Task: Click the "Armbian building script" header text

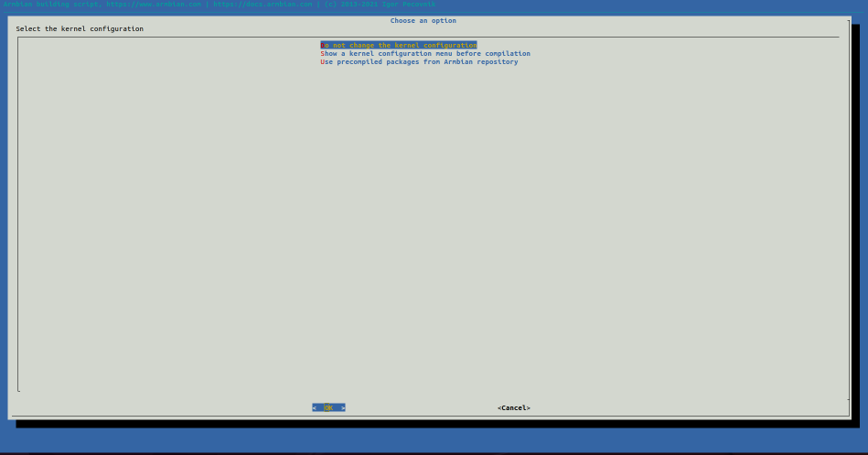Action: [x=51, y=4]
